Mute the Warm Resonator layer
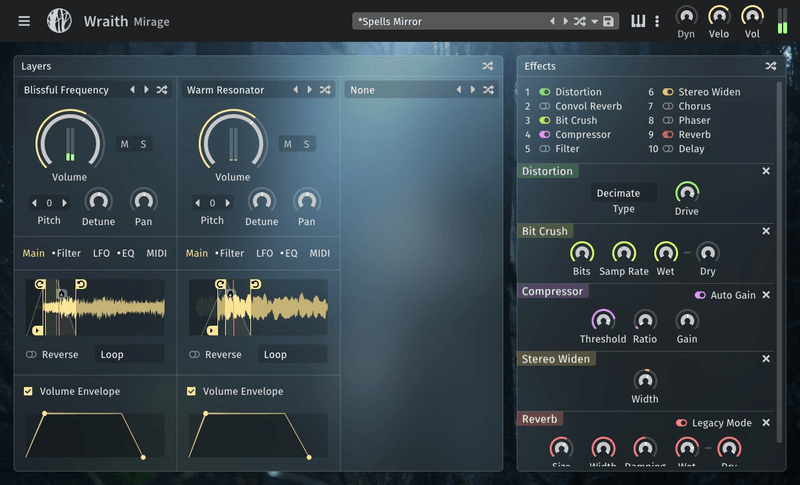 [x=288, y=144]
